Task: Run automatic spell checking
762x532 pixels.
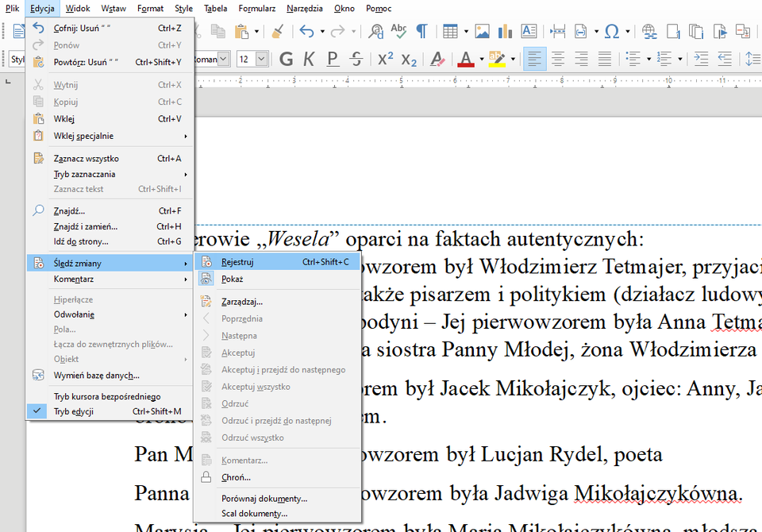Action: (398, 33)
